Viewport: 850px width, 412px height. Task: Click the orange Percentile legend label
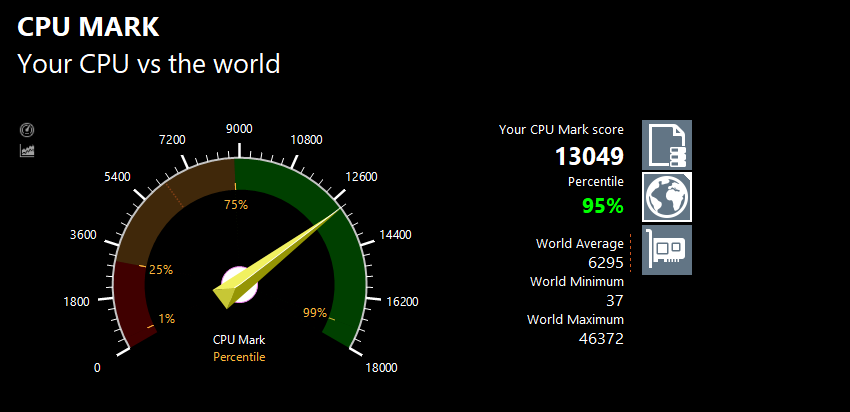pos(239,356)
